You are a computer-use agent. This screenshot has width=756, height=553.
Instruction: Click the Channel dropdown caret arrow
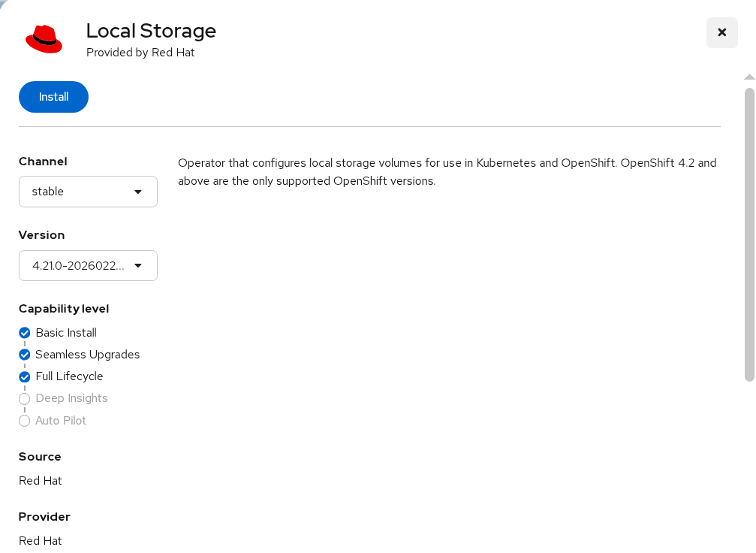point(138,192)
